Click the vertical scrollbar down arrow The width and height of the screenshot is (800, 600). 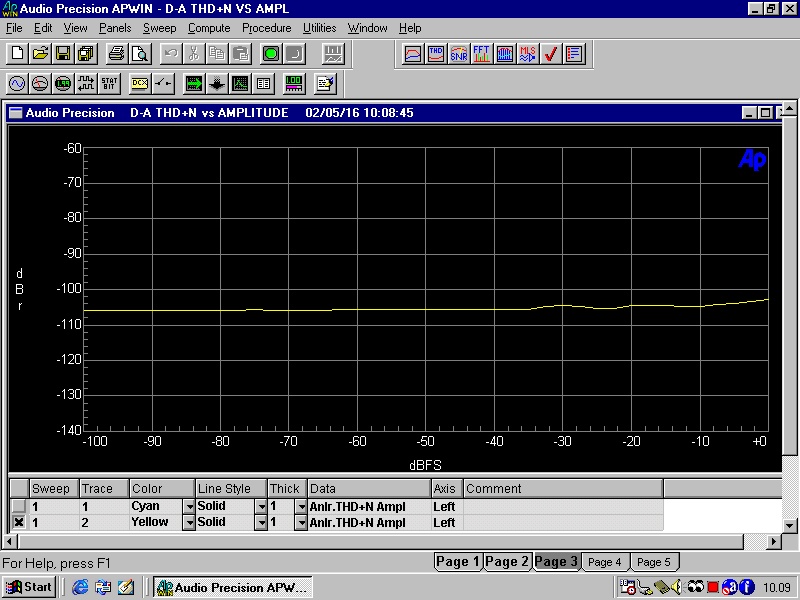pyautogui.click(x=789, y=524)
